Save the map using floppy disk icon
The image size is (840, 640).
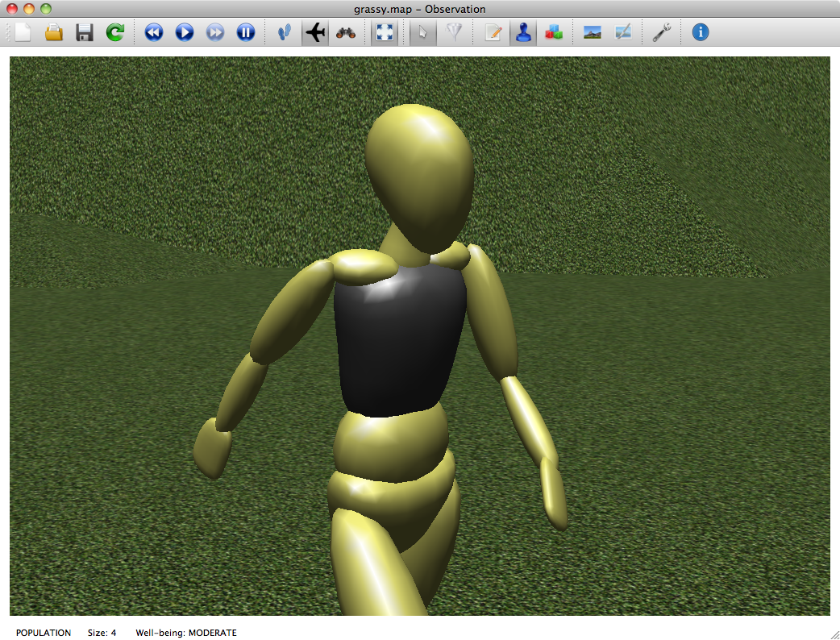[x=84, y=32]
